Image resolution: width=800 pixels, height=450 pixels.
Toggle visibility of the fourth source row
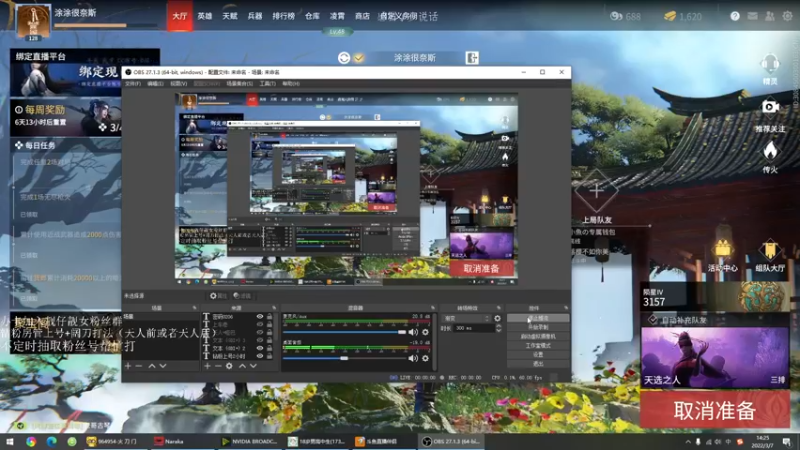click(260, 340)
